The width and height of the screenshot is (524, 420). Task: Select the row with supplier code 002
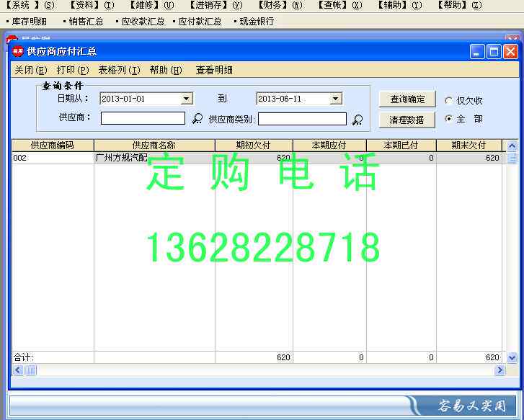coord(257,158)
